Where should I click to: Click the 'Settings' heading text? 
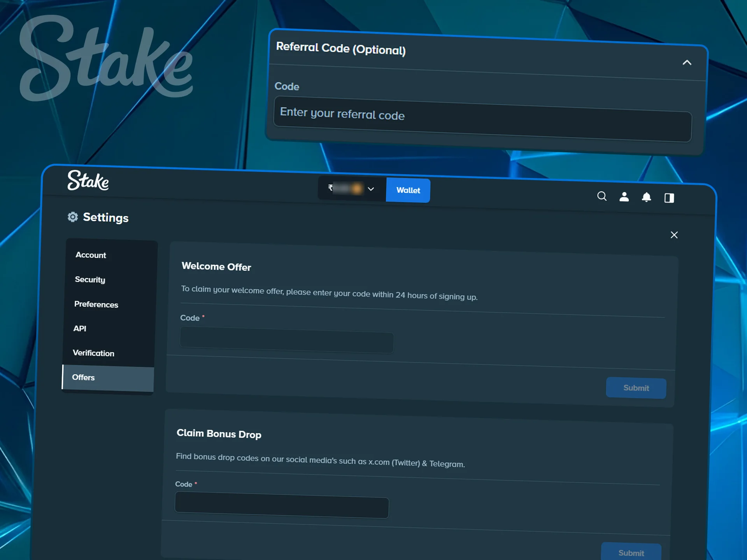(x=106, y=217)
